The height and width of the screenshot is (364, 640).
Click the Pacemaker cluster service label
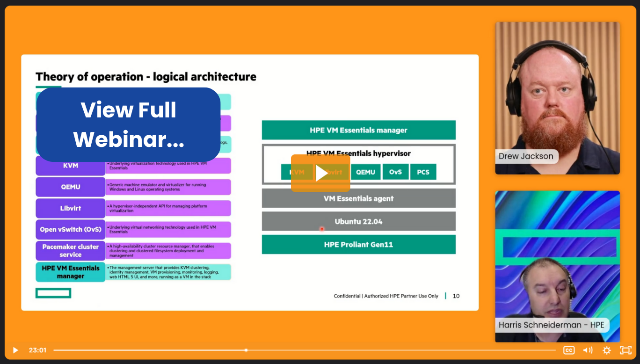71,251
